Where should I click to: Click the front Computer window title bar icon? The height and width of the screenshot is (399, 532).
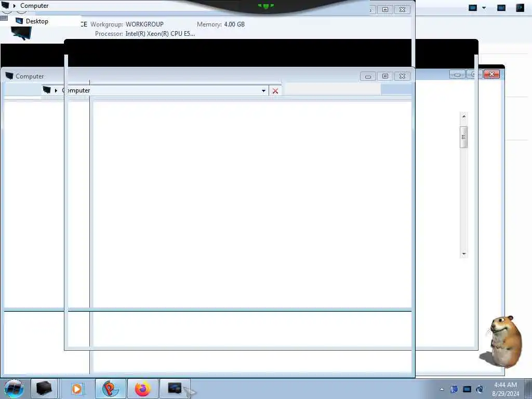[9, 76]
